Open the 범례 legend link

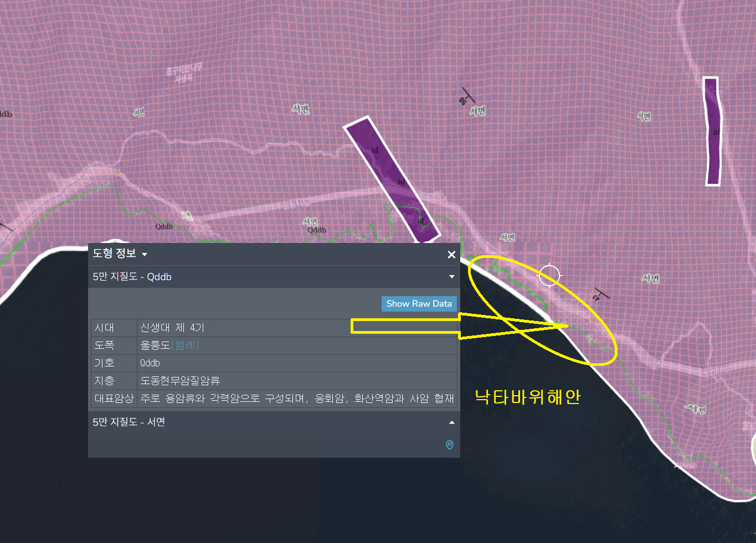[x=185, y=345]
